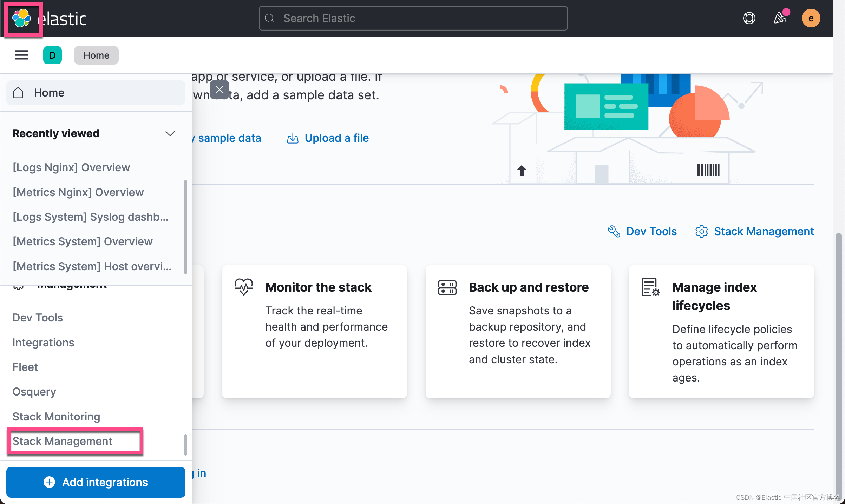Click the Elastic logo icon
The width and height of the screenshot is (845, 504).
coord(22,18)
